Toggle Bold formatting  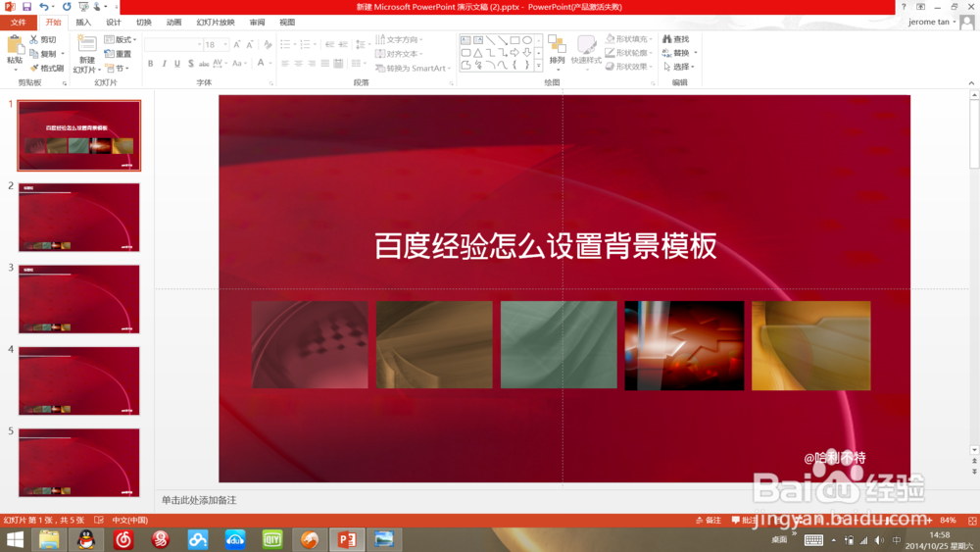click(151, 63)
